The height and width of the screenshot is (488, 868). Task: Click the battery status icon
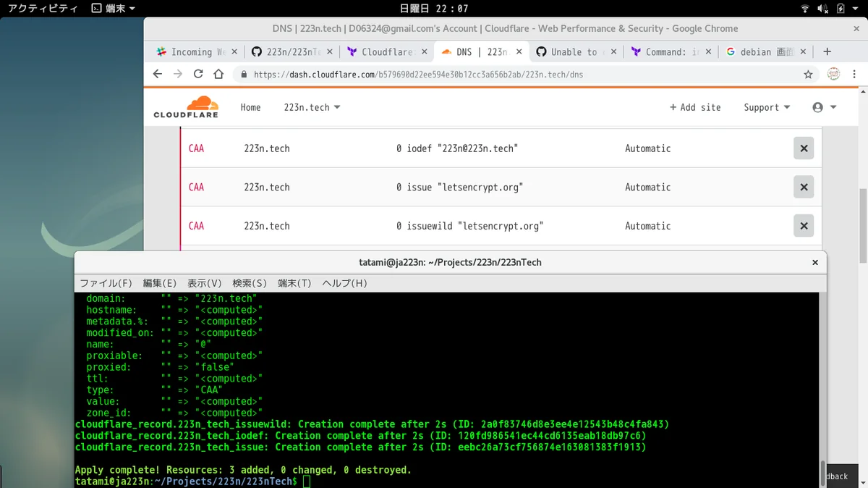[841, 9]
